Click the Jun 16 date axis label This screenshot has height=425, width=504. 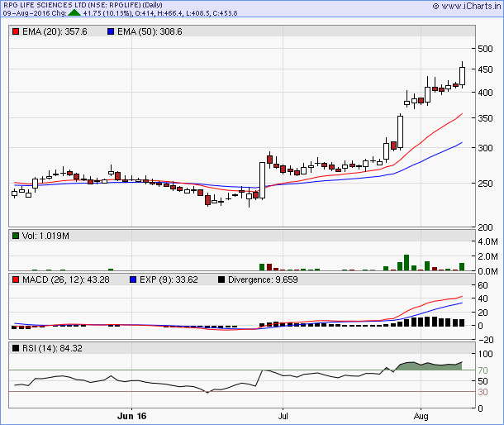point(132,416)
